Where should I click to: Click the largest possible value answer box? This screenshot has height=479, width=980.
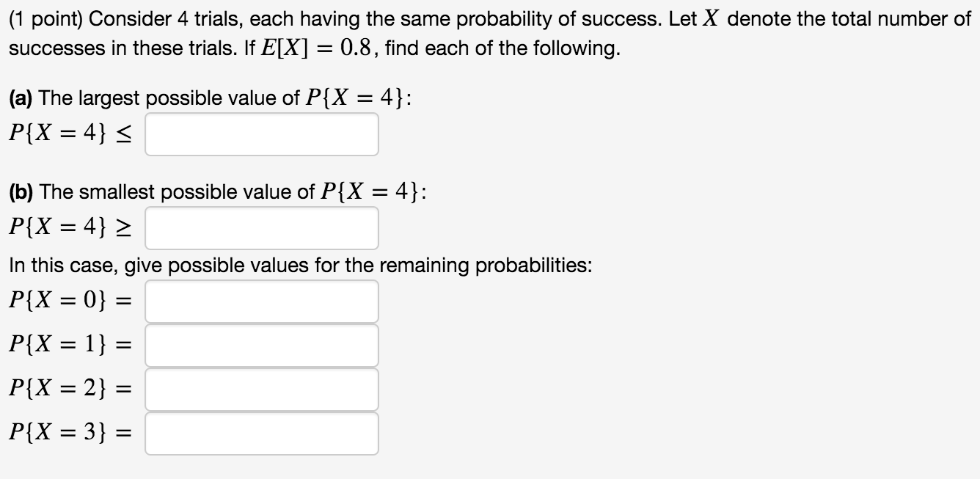[x=262, y=134]
